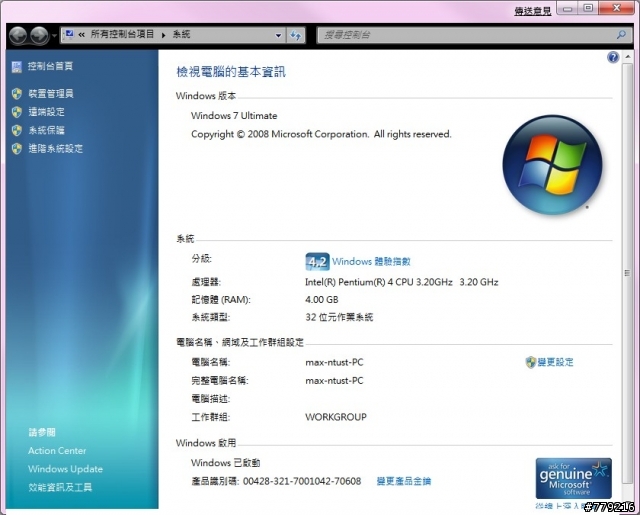640x515 pixels.
Task: Click scrollbar up arrow in system pane
Action: click(x=628, y=57)
